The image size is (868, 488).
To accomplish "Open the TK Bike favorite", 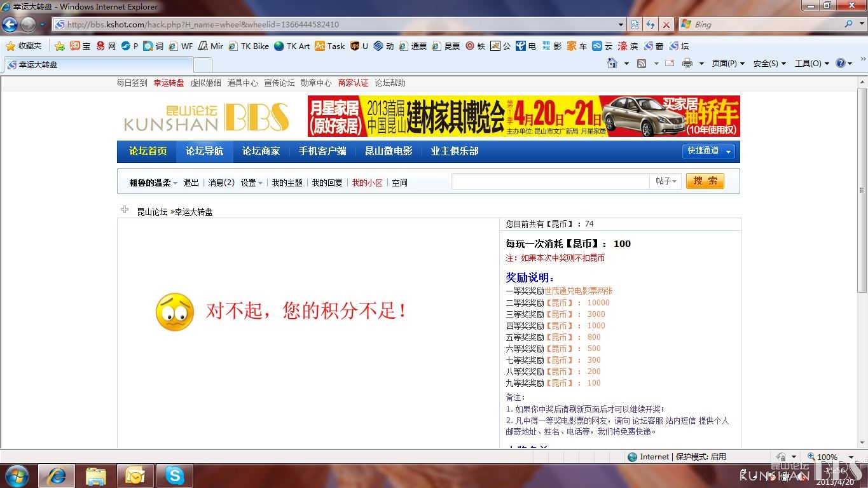I will pyautogui.click(x=249, y=46).
